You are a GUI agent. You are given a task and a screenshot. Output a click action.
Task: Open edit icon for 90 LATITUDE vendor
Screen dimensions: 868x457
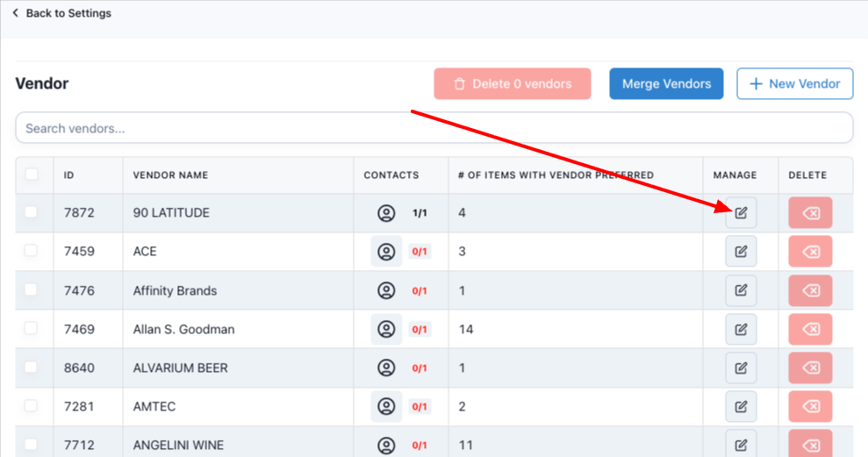tap(741, 213)
